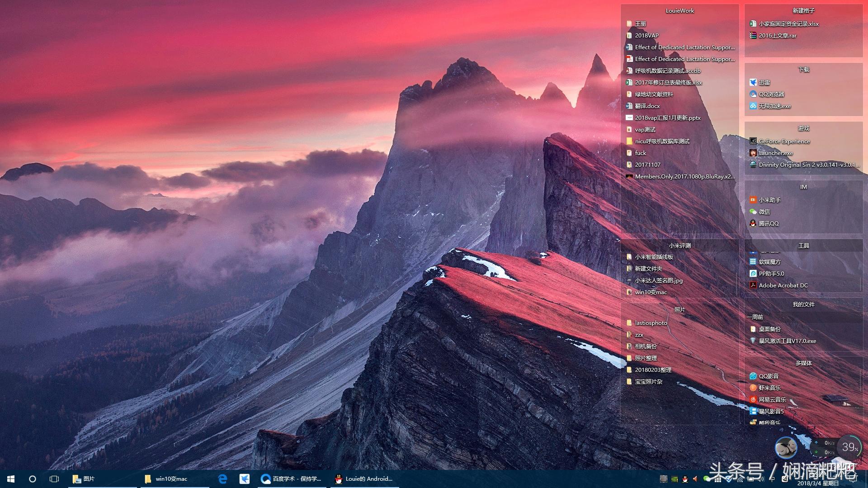The image size is (868, 488).
Task: Switch to the 百度学术 browser taskbar window
Action: point(292,479)
